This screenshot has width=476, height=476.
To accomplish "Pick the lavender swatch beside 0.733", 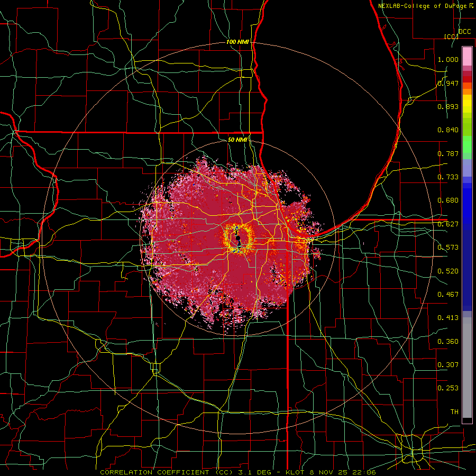I will tap(467, 169).
